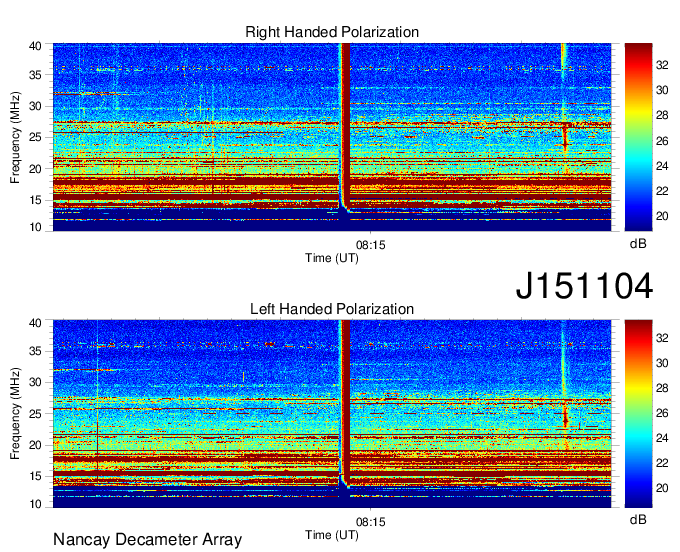Viewport: 680px width, 552px height.
Task: Click 'Time (UT)' axis label of top plot
Action: tap(332, 258)
